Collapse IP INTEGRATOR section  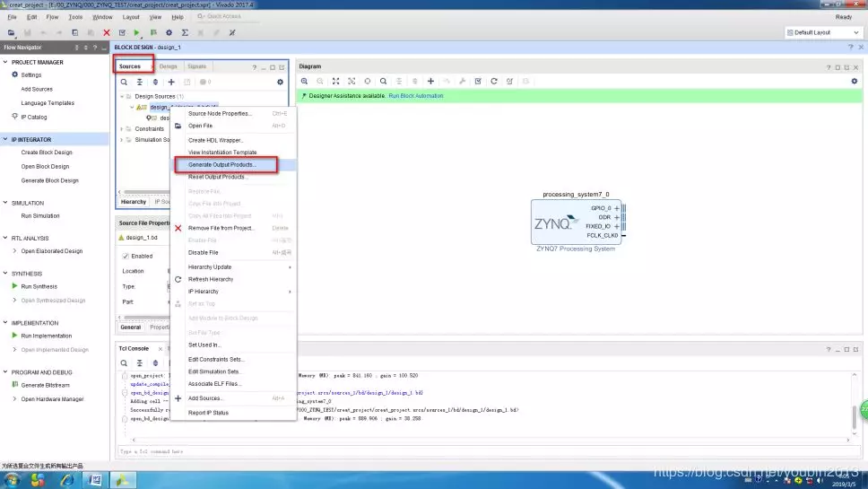click(x=5, y=140)
